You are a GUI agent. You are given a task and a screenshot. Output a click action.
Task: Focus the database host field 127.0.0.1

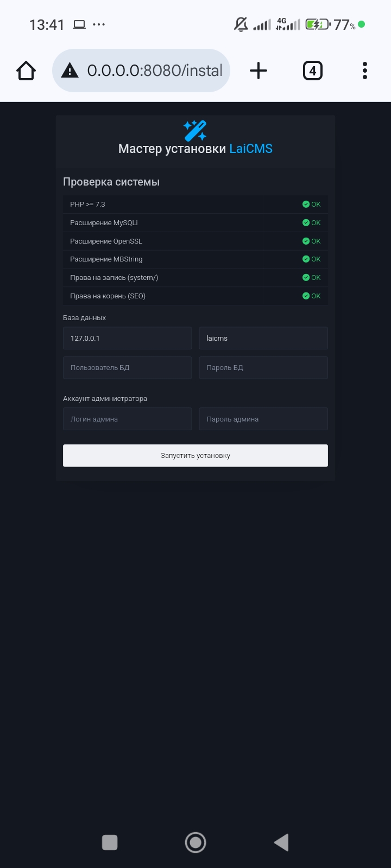pos(127,338)
